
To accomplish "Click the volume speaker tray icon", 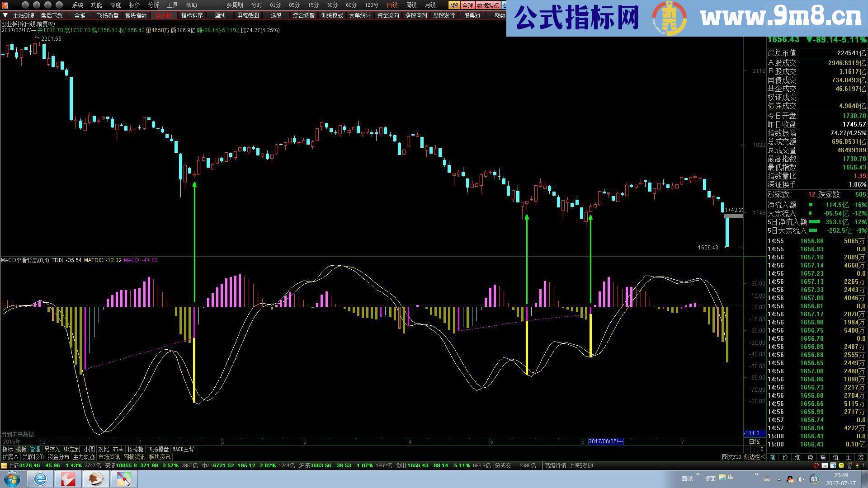I will [801, 479].
